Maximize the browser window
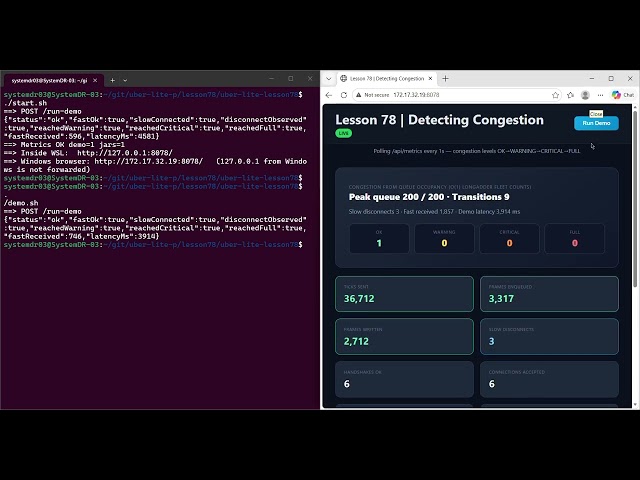The image size is (640, 480). coord(611,78)
